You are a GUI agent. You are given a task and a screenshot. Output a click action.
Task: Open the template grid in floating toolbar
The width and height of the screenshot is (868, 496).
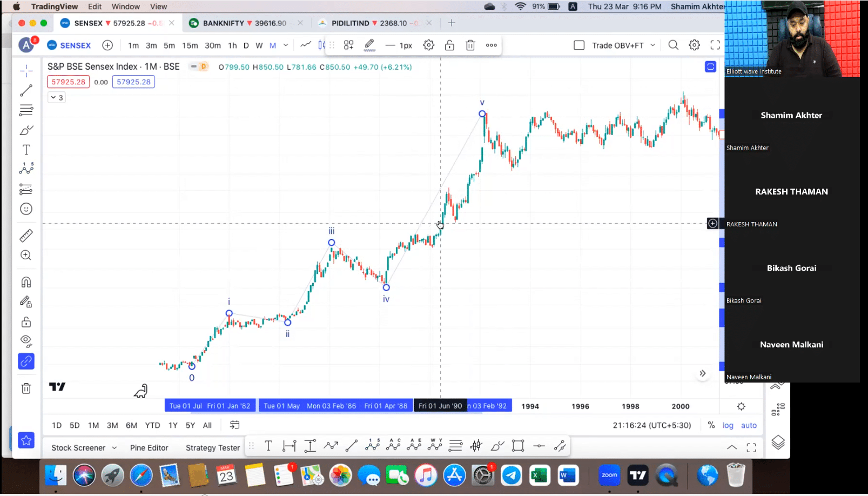348,45
